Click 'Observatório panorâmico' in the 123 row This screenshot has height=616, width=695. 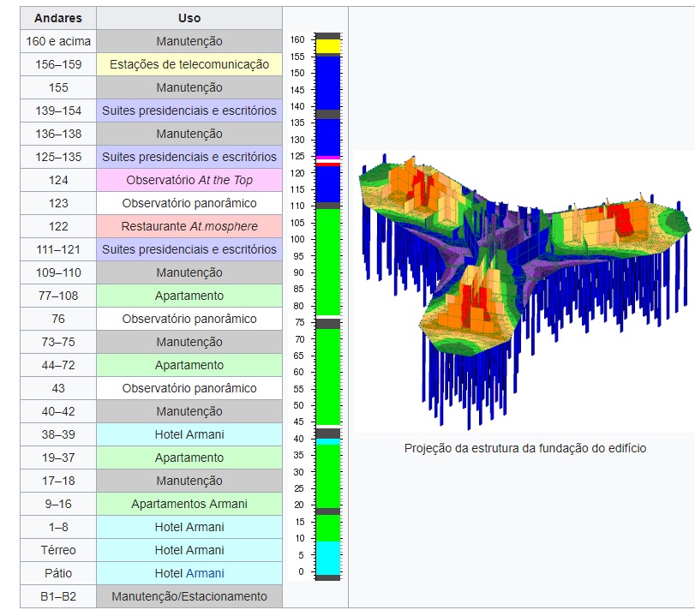(x=189, y=203)
